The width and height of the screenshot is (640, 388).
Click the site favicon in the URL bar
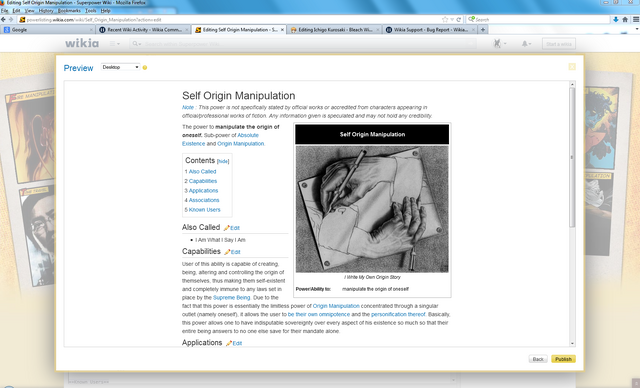click(22, 19)
